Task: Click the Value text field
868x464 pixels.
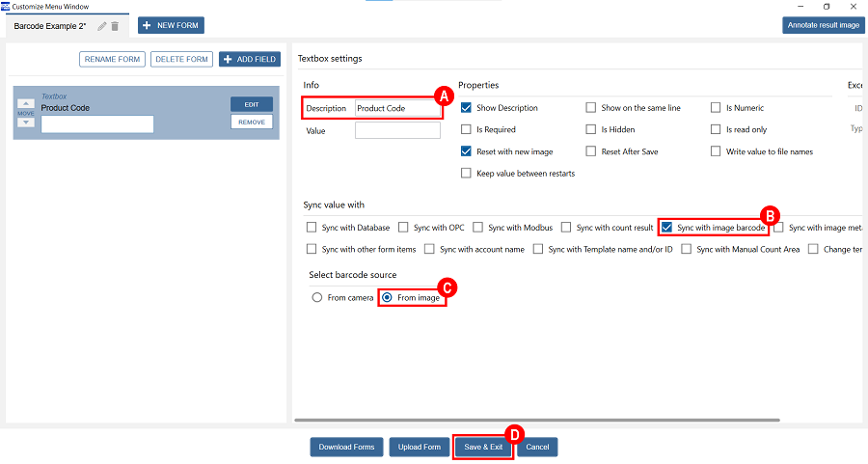Action: tap(397, 130)
